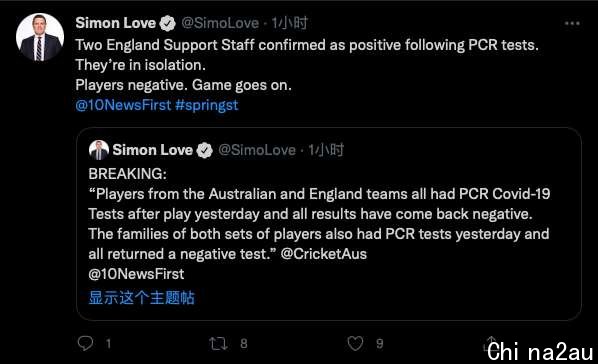598x364 pixels.
Task: Click the reply speech bubble icon
Action: coord(85,343)
